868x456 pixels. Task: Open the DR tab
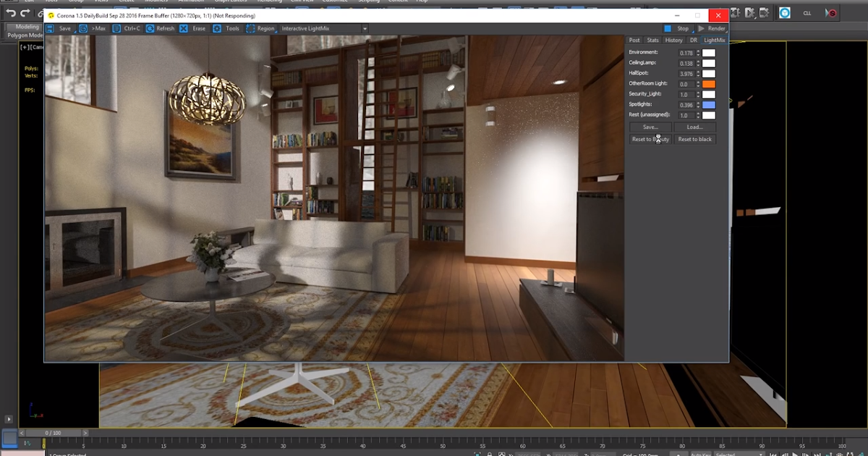pyautogui.click(x=693, y=40)
